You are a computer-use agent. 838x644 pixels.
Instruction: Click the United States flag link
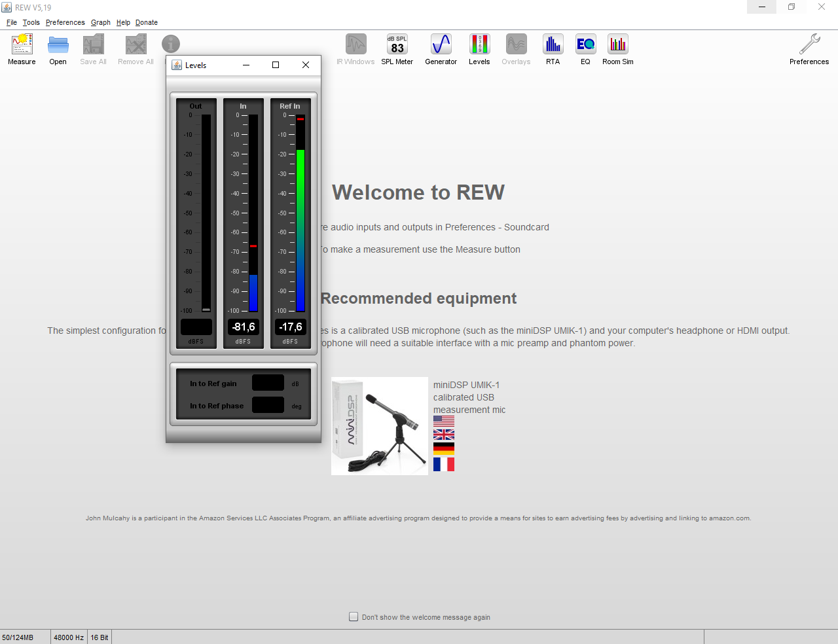pyautogui.click(x=444, y=421)
